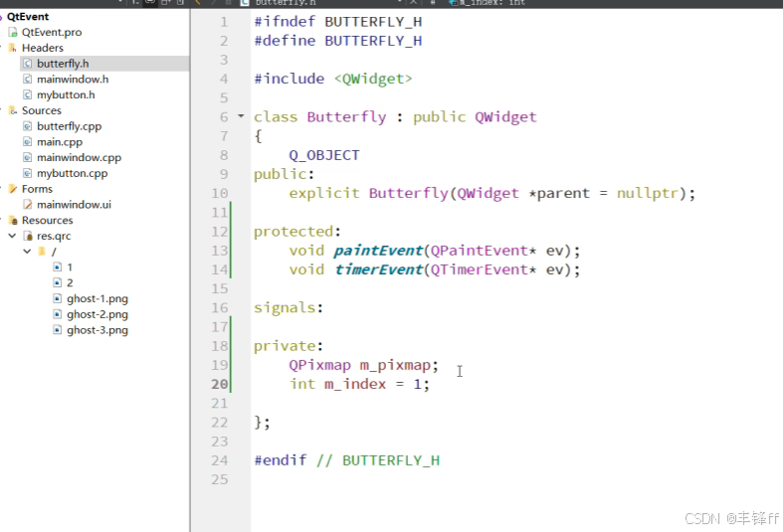Click the "protected:" access specifier
The width and height of the screenshot is (783, 532).
click(x=297, y=232)
